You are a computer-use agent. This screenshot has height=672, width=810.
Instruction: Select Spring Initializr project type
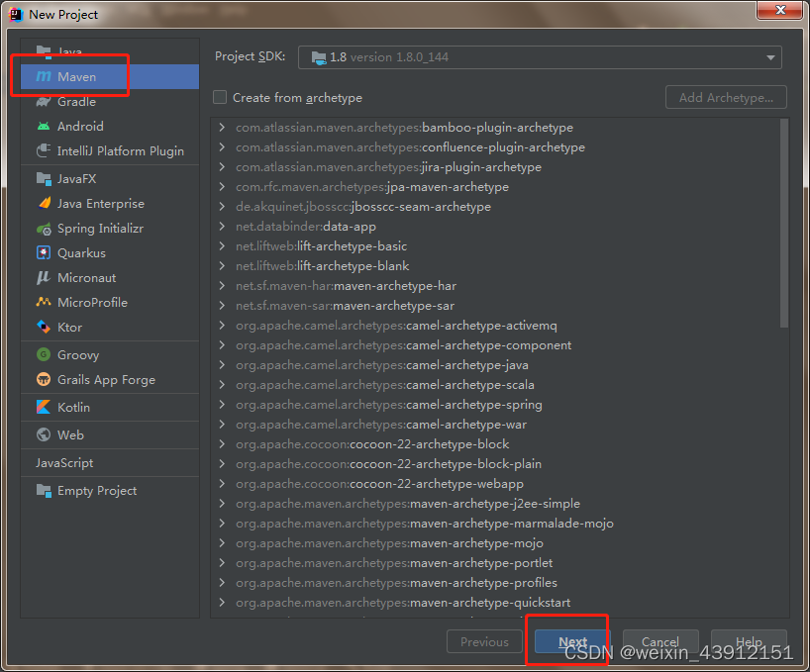coord(110,229)
